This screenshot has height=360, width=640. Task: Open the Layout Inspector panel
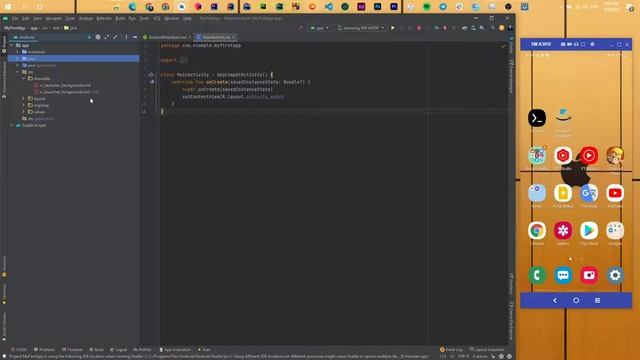487,349
